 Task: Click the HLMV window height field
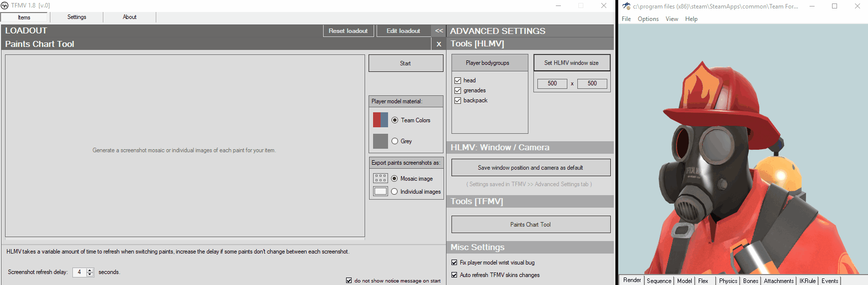point(592,83)
